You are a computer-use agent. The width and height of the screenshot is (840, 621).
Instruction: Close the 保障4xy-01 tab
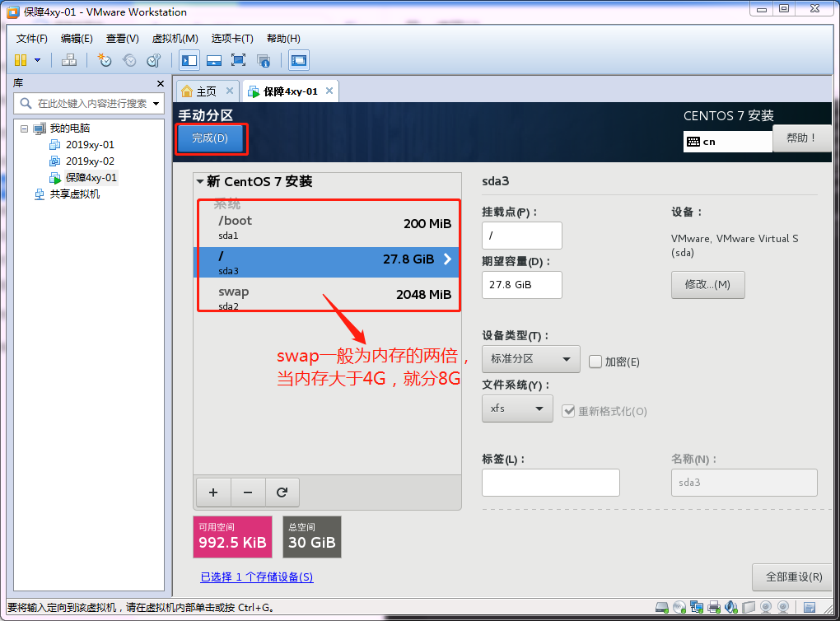coord(329,91)
